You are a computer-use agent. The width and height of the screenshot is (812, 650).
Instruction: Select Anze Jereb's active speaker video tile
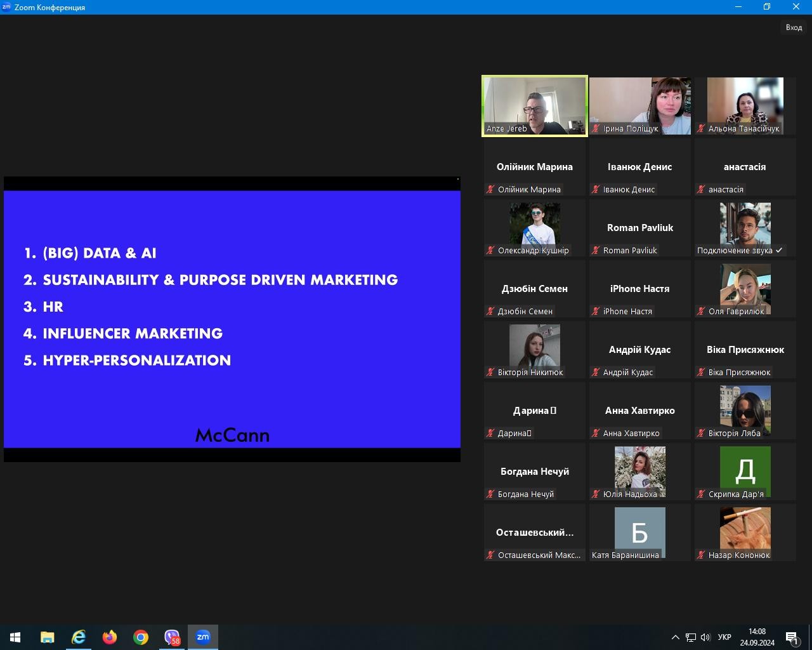click(x=535, y=105)
